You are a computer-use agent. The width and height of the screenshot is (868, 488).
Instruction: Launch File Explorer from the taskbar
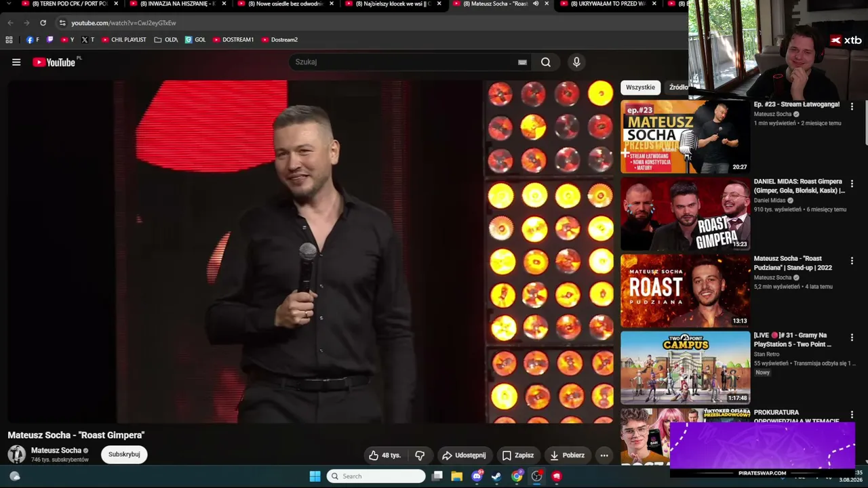pos(457,476)
